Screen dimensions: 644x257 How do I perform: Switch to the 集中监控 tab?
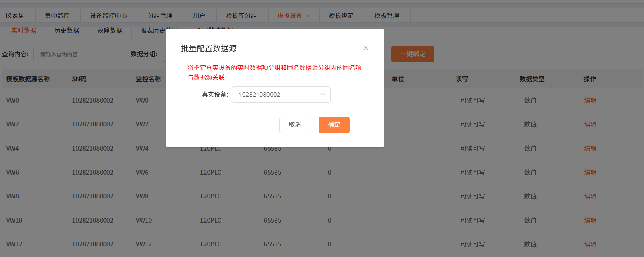pos(57,15)
